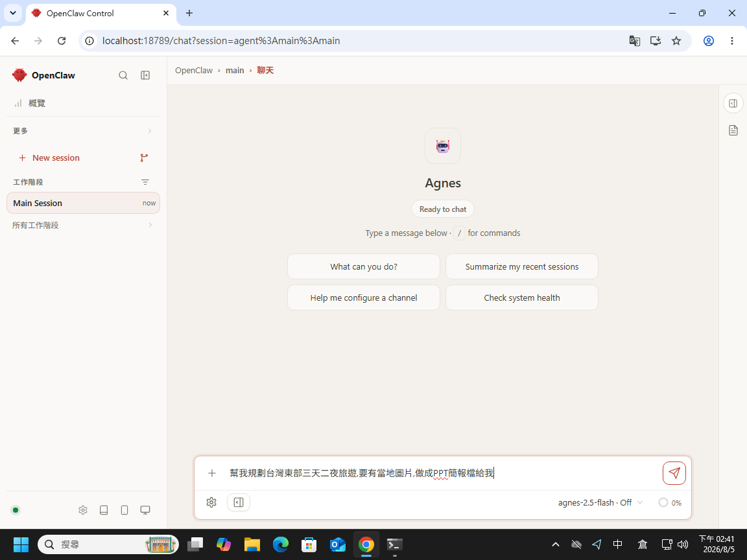Image resolution: width=747 pixels, height=560 pixels.
Task: Open the Windows Start menu
Action: point(21,544)
